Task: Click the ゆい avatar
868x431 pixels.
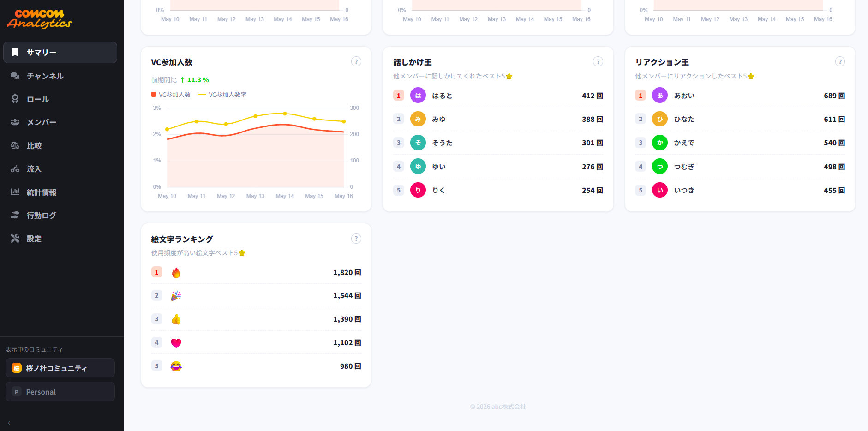Action: [418, 167]
